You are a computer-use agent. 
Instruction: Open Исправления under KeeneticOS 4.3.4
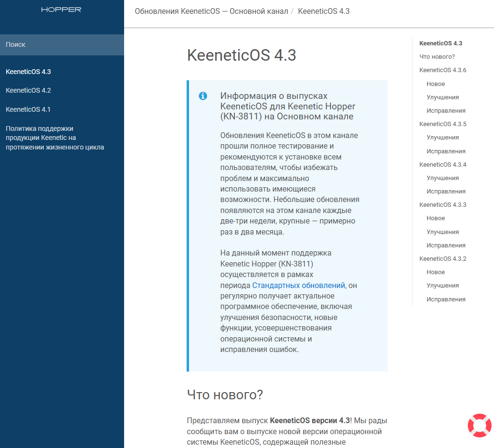446,192
